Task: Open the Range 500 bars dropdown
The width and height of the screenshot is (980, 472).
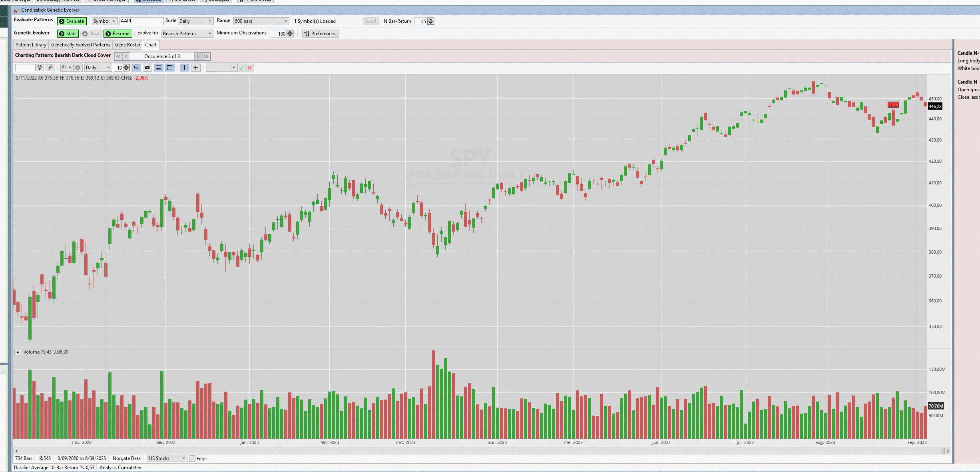Action: 261,21
